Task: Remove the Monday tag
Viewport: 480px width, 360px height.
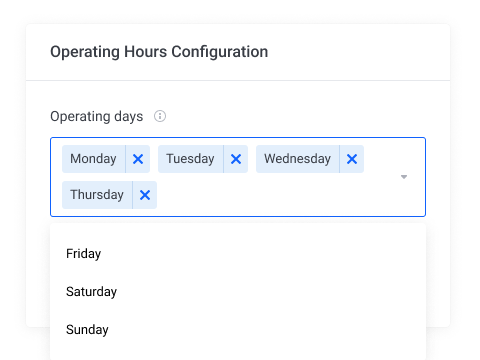Action: pyautogui.click(x=138, y=159)
